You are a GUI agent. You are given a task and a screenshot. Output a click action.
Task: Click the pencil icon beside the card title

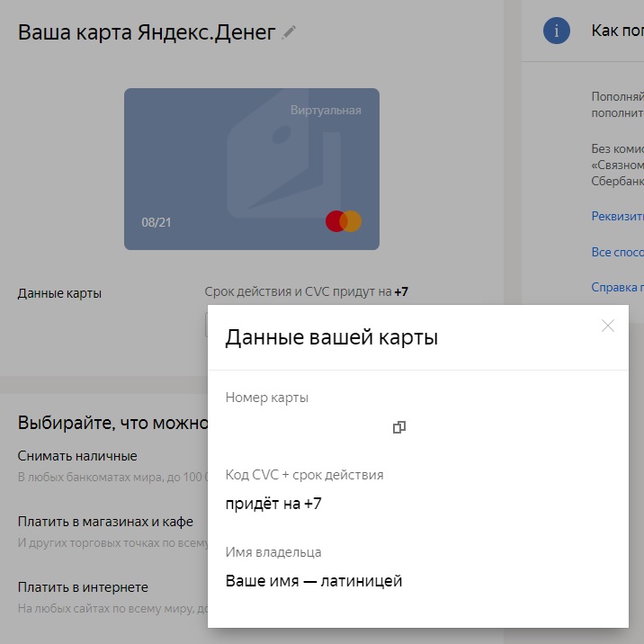click(289, 32)
